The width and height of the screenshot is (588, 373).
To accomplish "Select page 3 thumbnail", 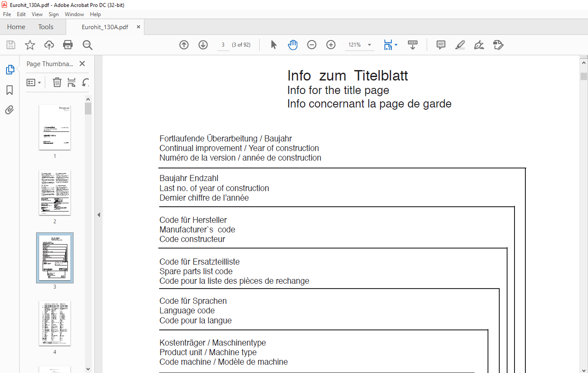I will (x=55, y=258).
